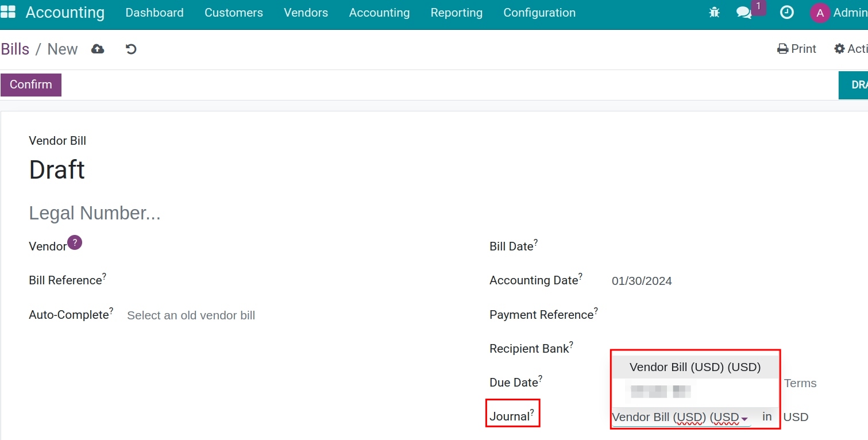Open the Action gear menu
This screenshot has height=440, width=868.
839,48
